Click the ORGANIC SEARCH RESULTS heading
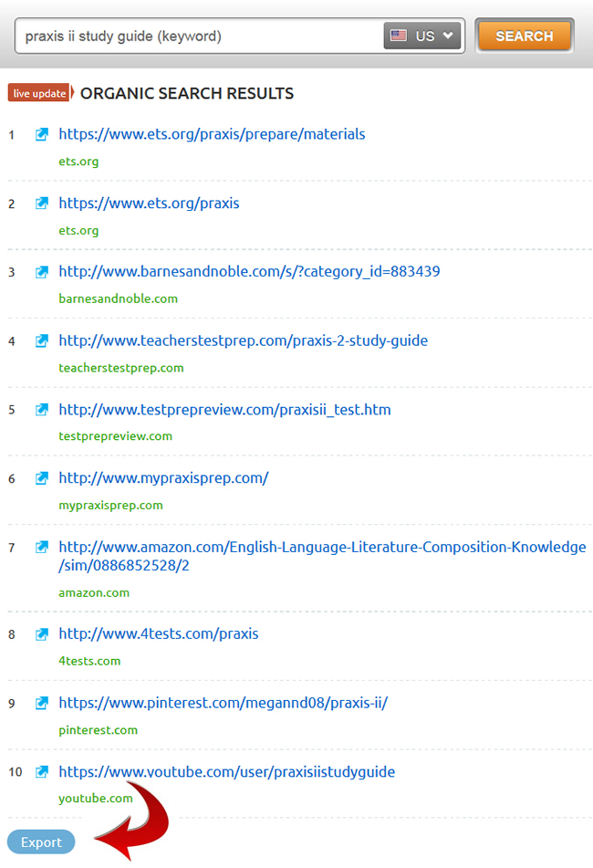This screenshot has height=868, width=593. 187,93
